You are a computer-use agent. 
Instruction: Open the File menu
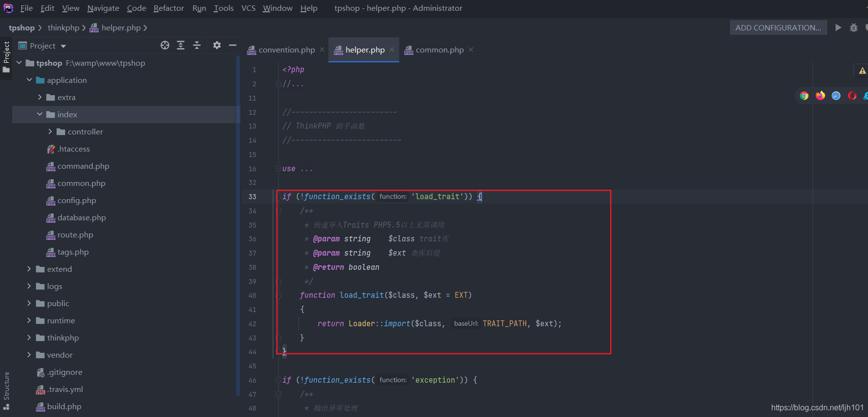click(x=27, y=8)
